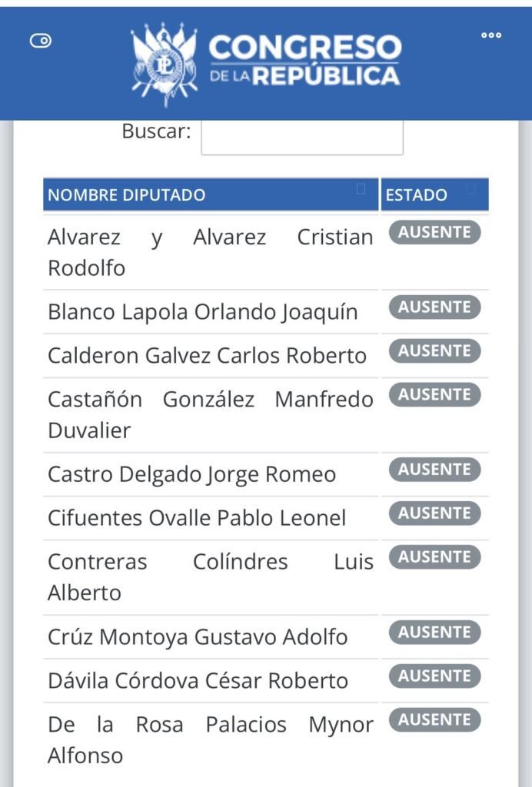Sort by the ESTADO column header
This screenshot has width=532, height=787.
point(416,195)
